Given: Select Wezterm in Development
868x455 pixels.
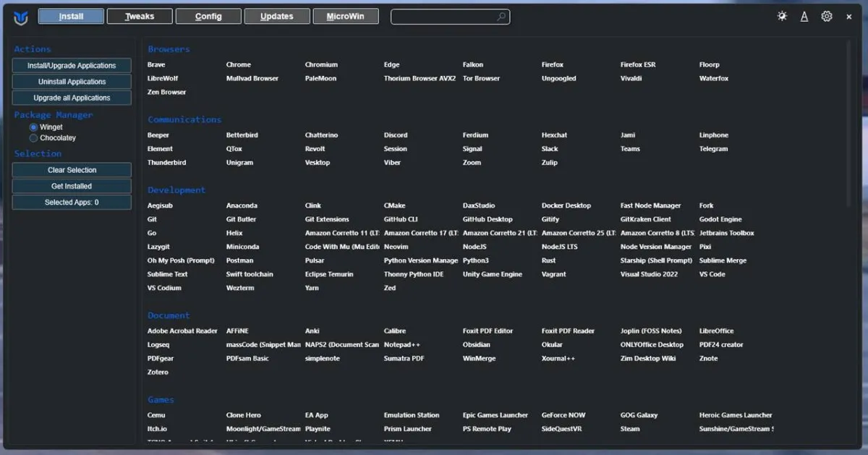Looking at the screenshot, I should 240,288.
